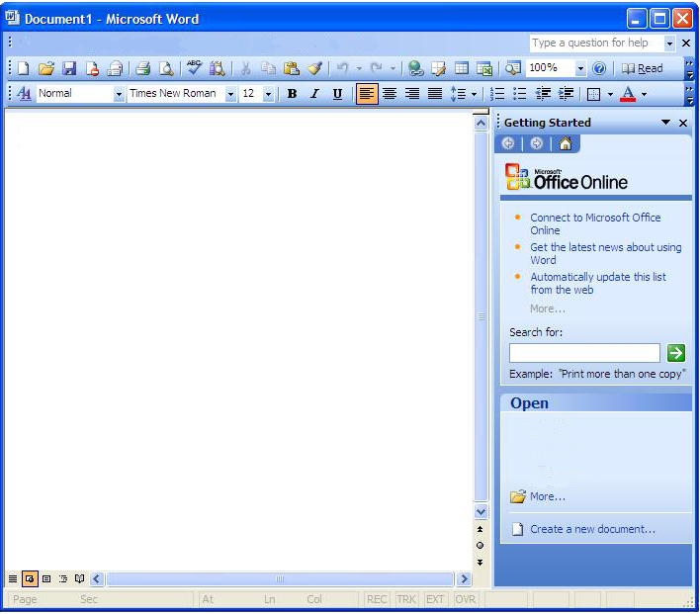
Task: Open a file with the folder icon
Action: click(46, 68)
